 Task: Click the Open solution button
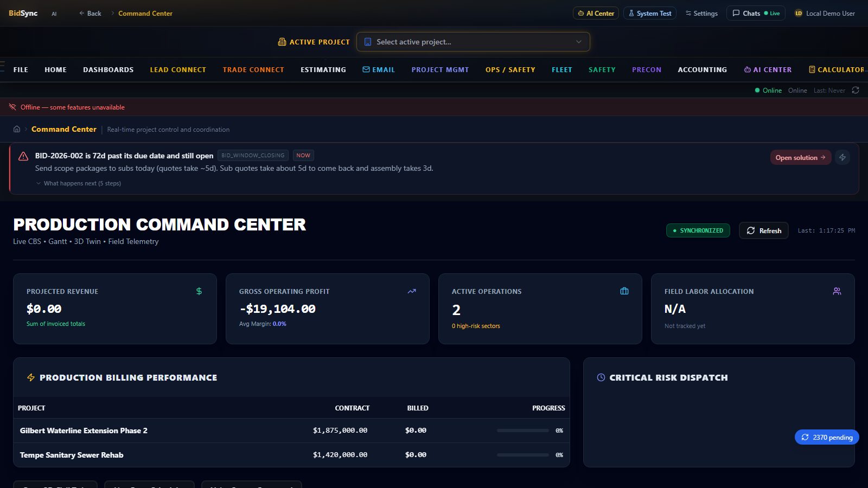coord(801,157)
